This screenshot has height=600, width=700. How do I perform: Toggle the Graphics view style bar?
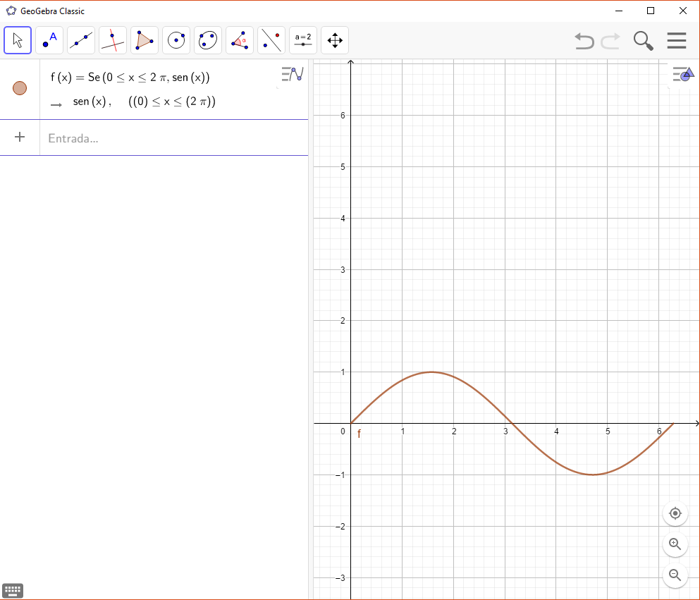click(x=682, y=73)
